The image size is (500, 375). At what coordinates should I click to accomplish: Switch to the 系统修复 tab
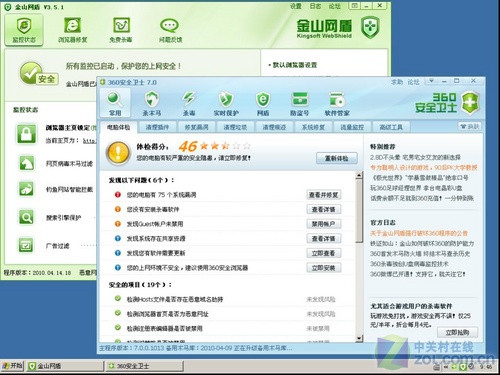(x=313, y=127)
